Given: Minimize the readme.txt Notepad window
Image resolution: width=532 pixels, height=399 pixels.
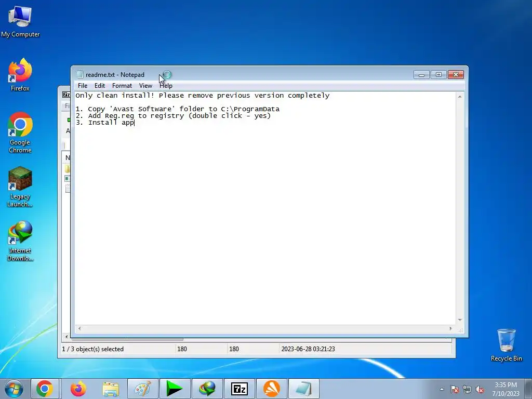Looking at the screenshot, I should click(421, 75).
